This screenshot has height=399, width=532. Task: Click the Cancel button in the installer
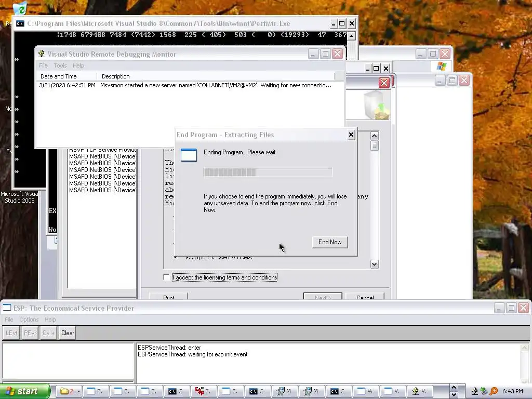pyautogui.click(x=365, y=297)
